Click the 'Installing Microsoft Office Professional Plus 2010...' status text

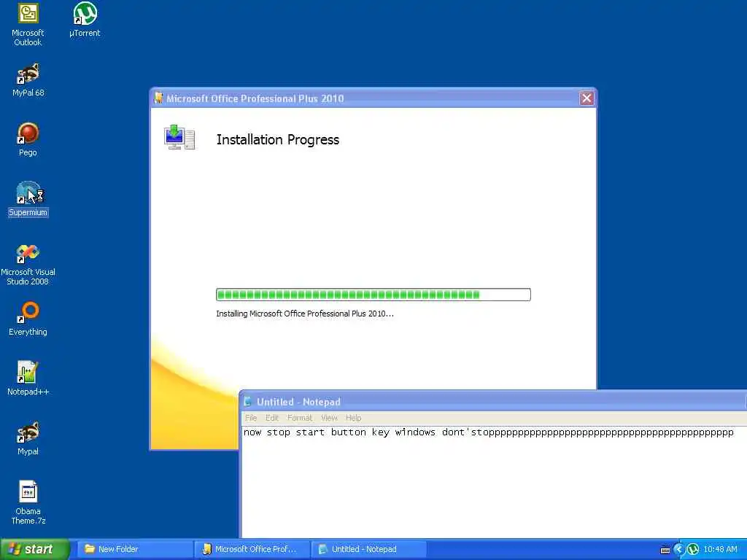[x=305, y=314]
